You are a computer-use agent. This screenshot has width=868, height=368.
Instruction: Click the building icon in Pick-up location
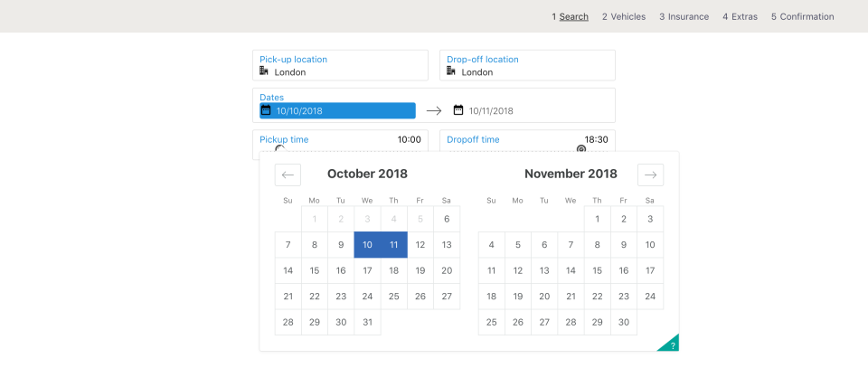pyautogui.click(x=264, y=71)
